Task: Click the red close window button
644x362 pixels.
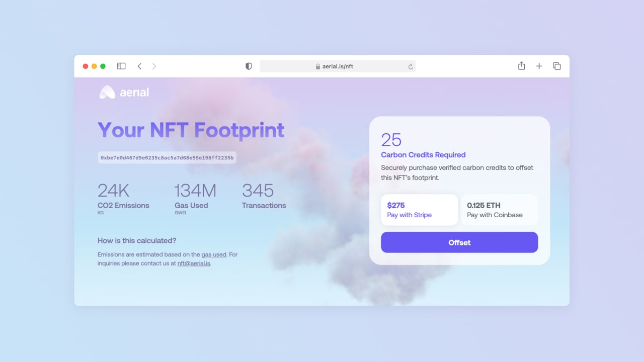Action: point(86,66)
